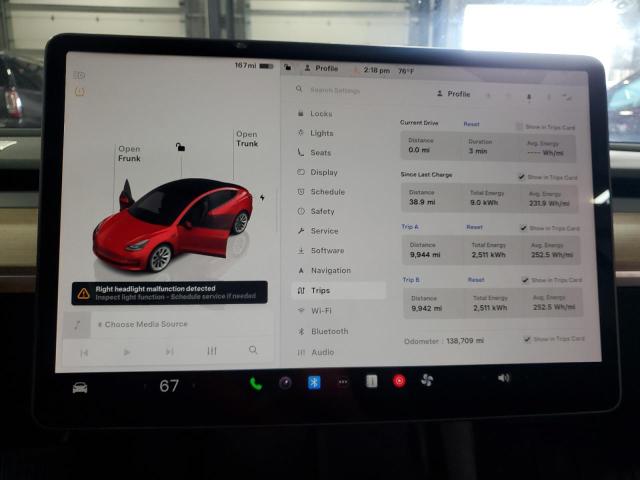Tap the green Phone icon

click(255, 383)
